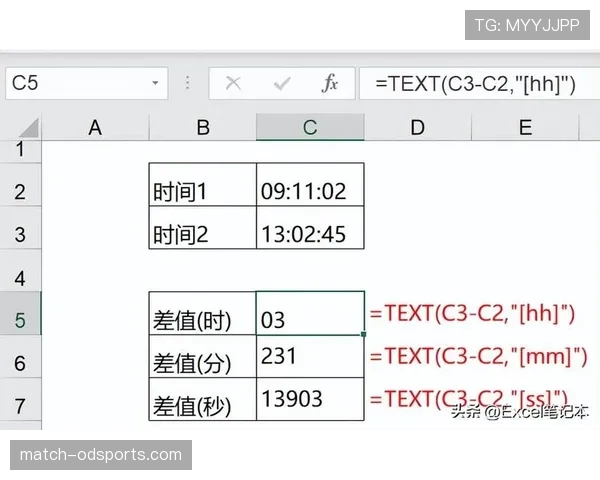Select row 7 header
This screenshot has width=600, height=480.
[x=20, y=400]
